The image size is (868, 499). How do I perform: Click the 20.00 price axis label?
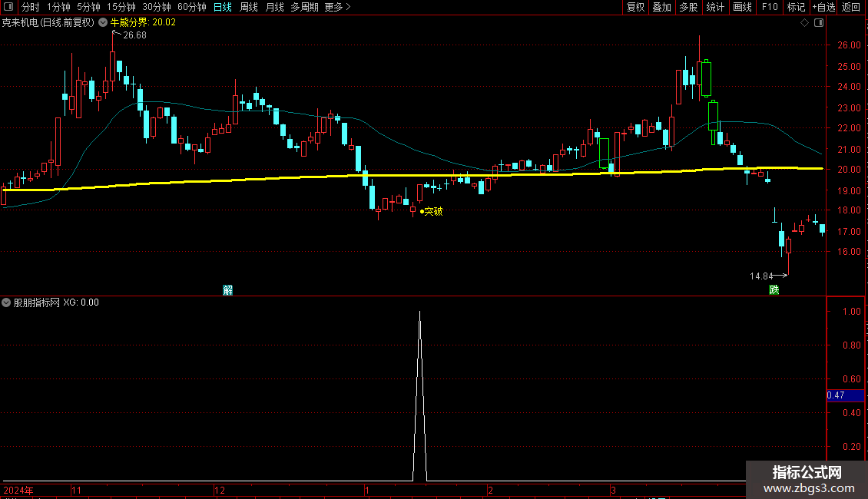pos(849,170)
